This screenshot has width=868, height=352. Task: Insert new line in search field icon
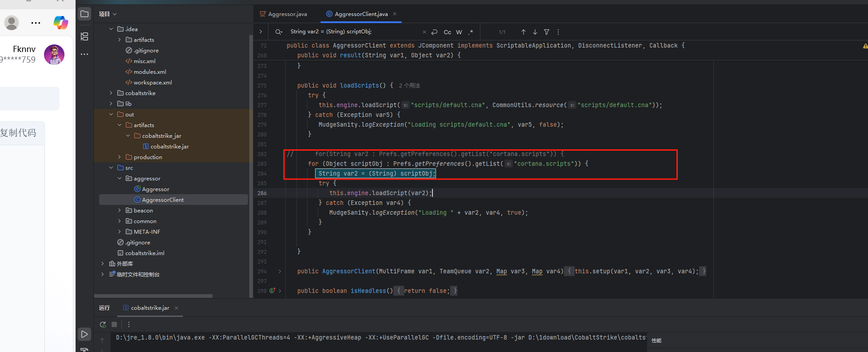[x=434, y=32]
